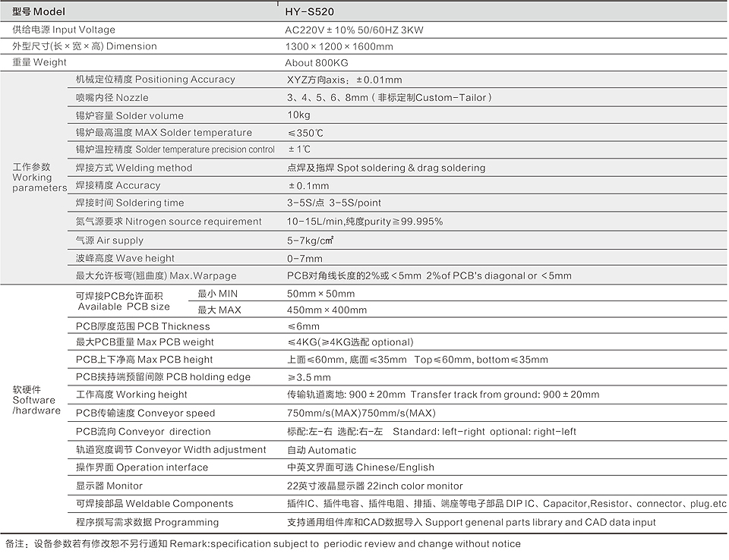Select the 气源 Air supply label
729x560 pixels.
(109, 241)
